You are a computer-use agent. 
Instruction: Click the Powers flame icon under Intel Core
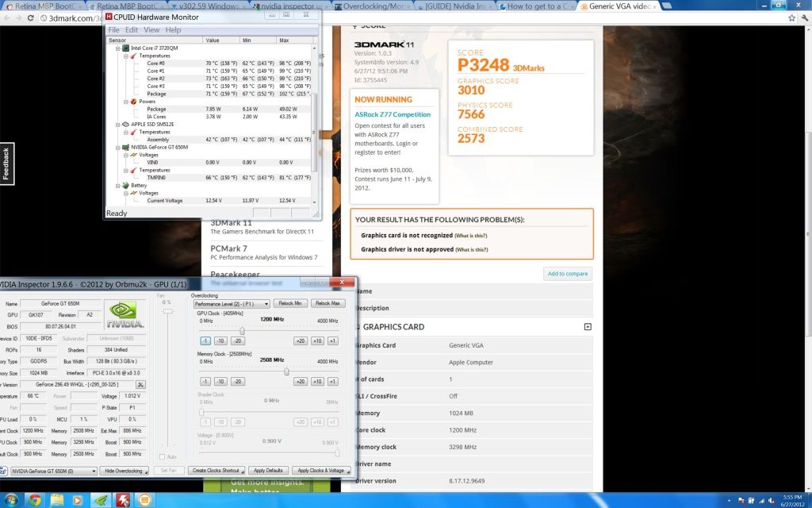pos(133,102)
